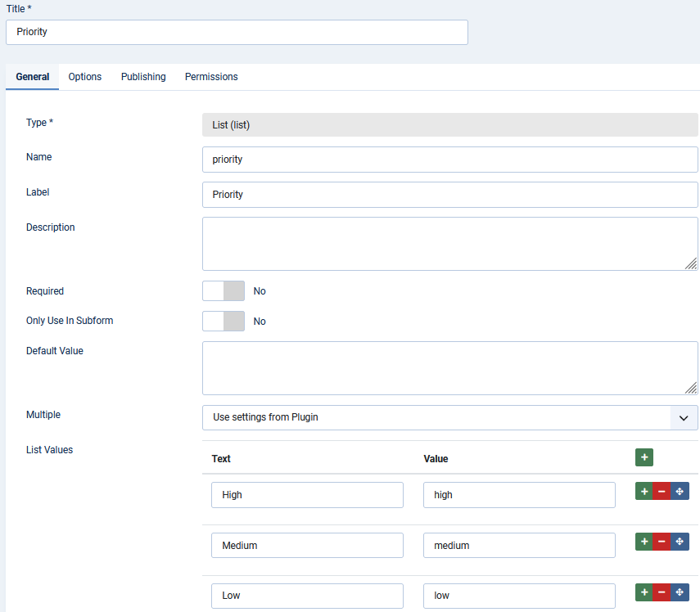
Task: Click into the Name field
Action: (450, 159)
